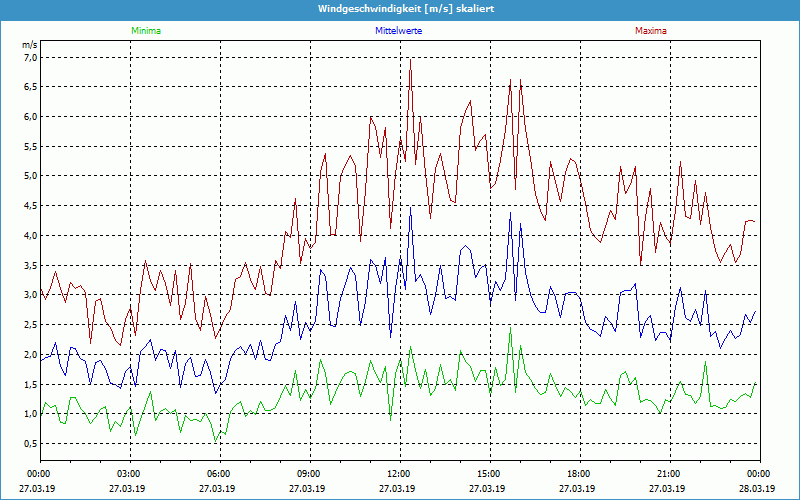Click the 21:00 time axis label
800x500 pixels.
point(669,474)
